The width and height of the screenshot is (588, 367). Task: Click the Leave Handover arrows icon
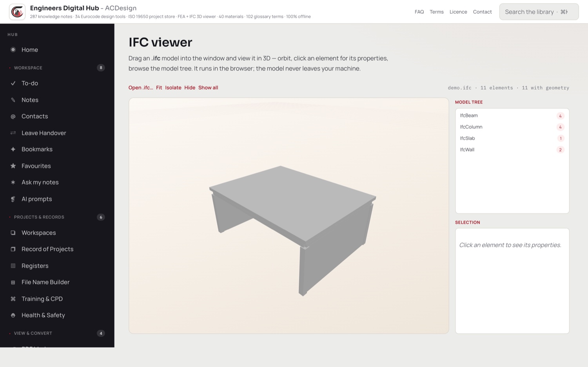click(x=13, y=133)
